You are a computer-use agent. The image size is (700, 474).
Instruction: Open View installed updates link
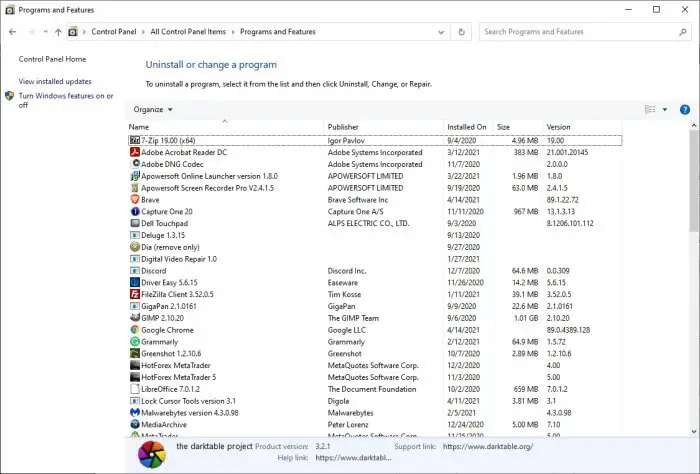coord(55,81)
